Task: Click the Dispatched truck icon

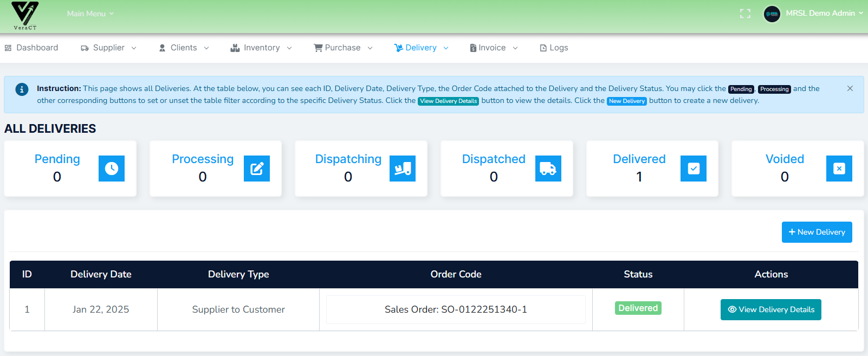Action: pos(548,169)
